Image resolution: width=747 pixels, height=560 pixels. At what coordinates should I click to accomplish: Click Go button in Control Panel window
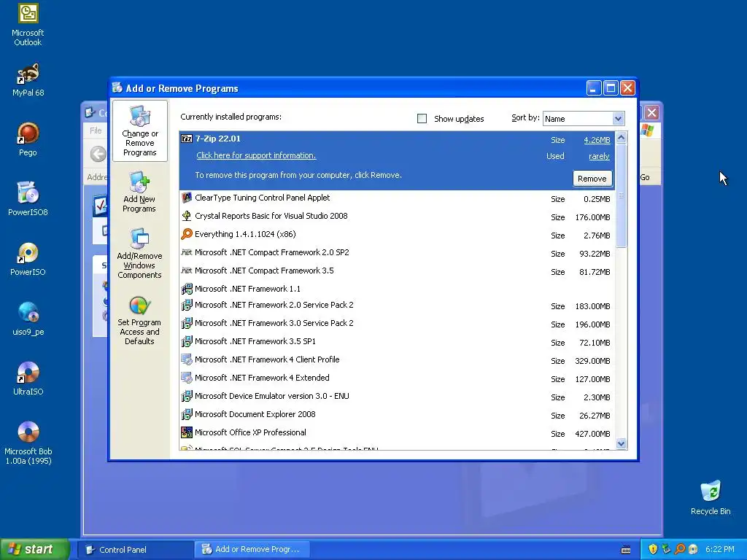point(645,177)
